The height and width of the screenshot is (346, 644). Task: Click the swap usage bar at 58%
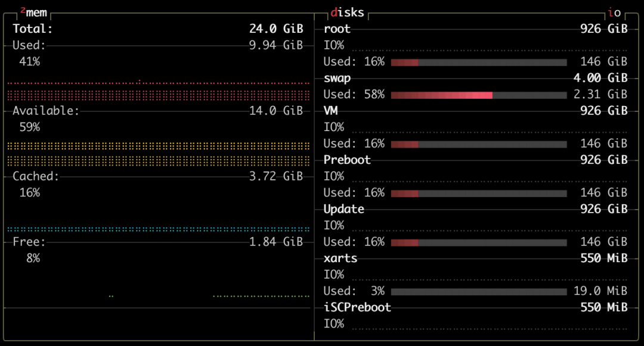tap(478, 95)
